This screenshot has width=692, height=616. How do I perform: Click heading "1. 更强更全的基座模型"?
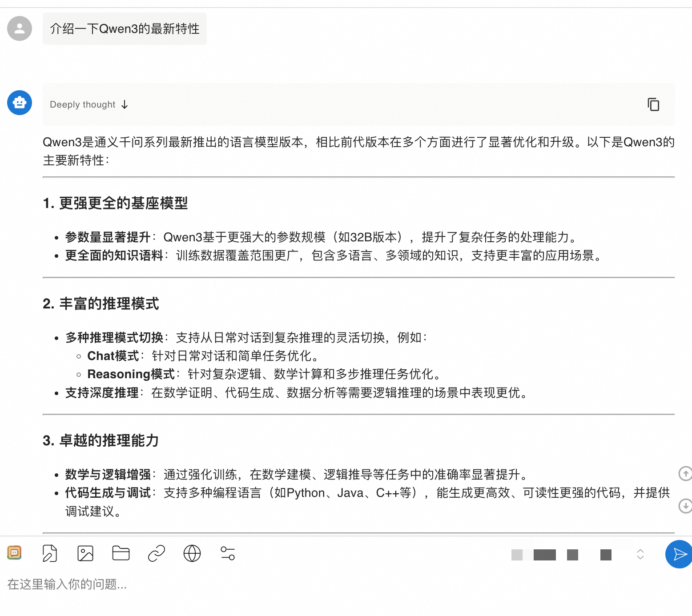115,203
